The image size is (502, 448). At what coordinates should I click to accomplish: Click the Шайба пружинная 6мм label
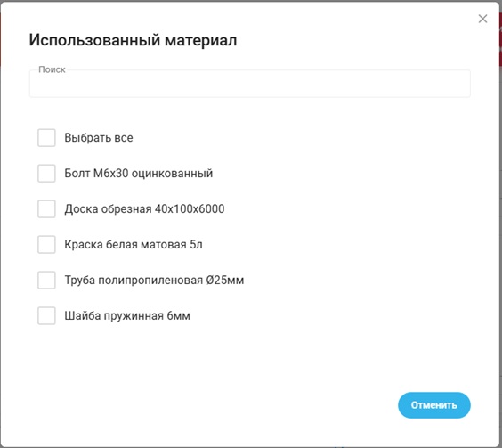tap(127, 315)
